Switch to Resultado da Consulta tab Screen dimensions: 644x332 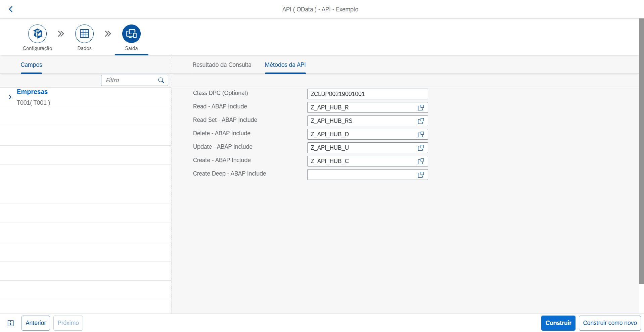point(222,65)
